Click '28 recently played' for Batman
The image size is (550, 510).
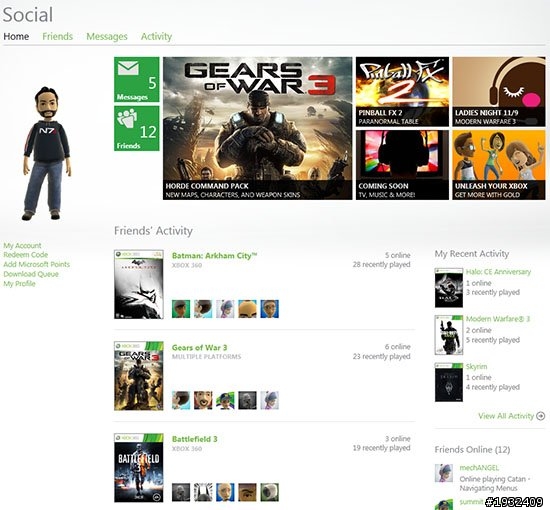[382, 264]
